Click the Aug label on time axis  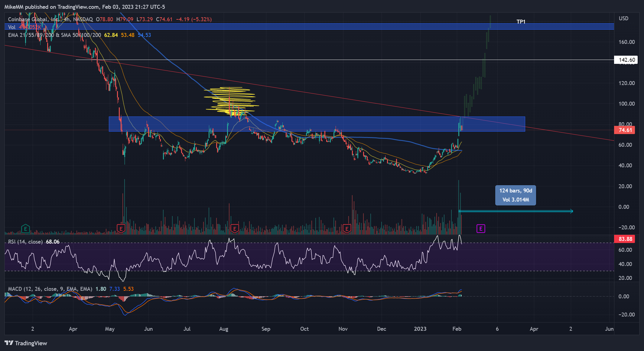(224, 329)
